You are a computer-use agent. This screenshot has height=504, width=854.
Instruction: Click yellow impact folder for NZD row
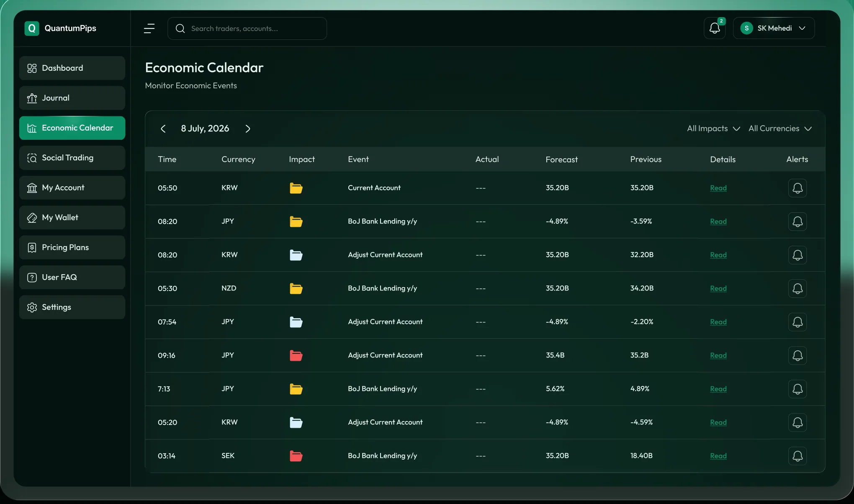point(296,288)
